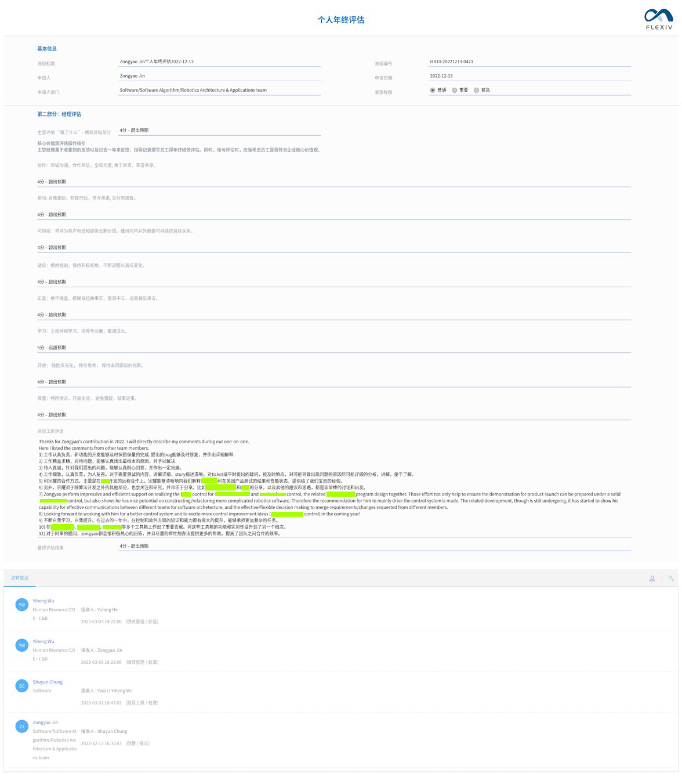Select the 重要 urgency radio button
This screenshot has height=784, width=682.
pos(456,90)
